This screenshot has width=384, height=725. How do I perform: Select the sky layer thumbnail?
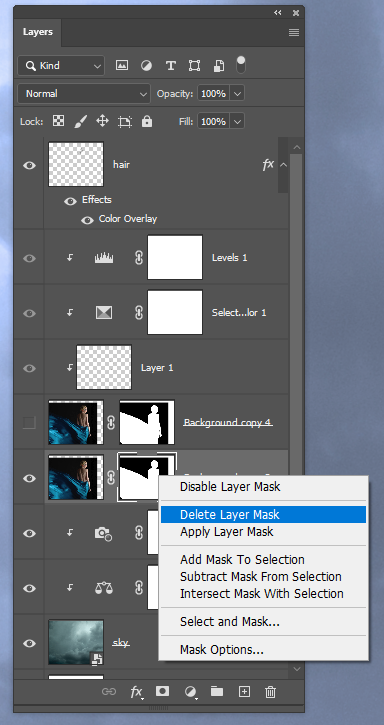pos(76,643)
